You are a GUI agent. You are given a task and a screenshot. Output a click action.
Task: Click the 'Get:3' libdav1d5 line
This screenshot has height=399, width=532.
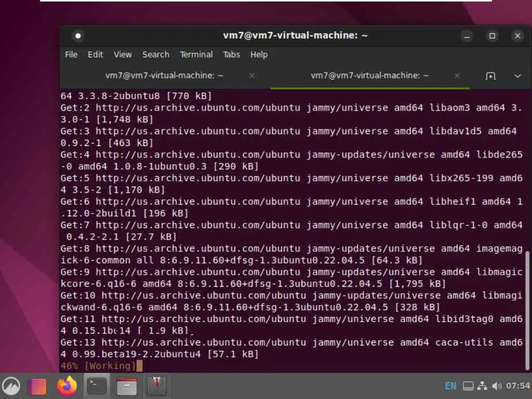point(289,137)
